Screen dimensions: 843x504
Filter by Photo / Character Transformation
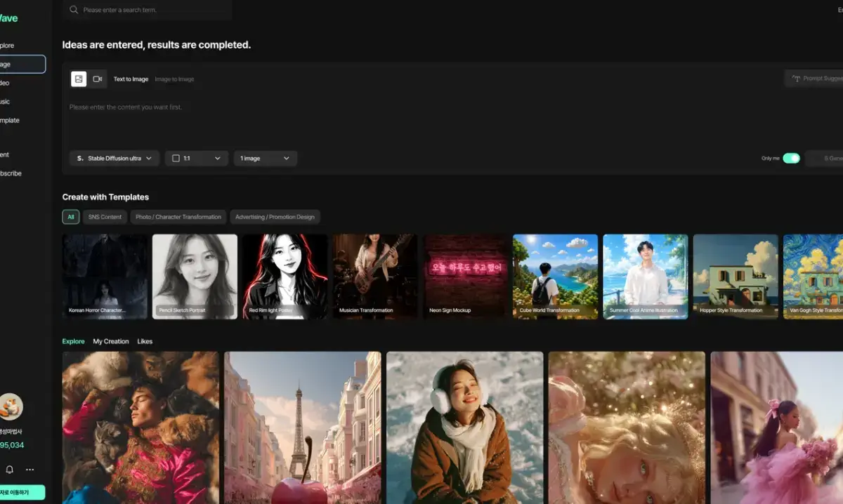pos(178,217)
